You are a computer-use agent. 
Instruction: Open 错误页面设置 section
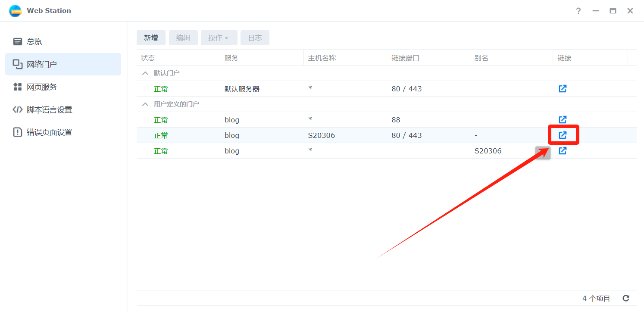click(49, 132)
